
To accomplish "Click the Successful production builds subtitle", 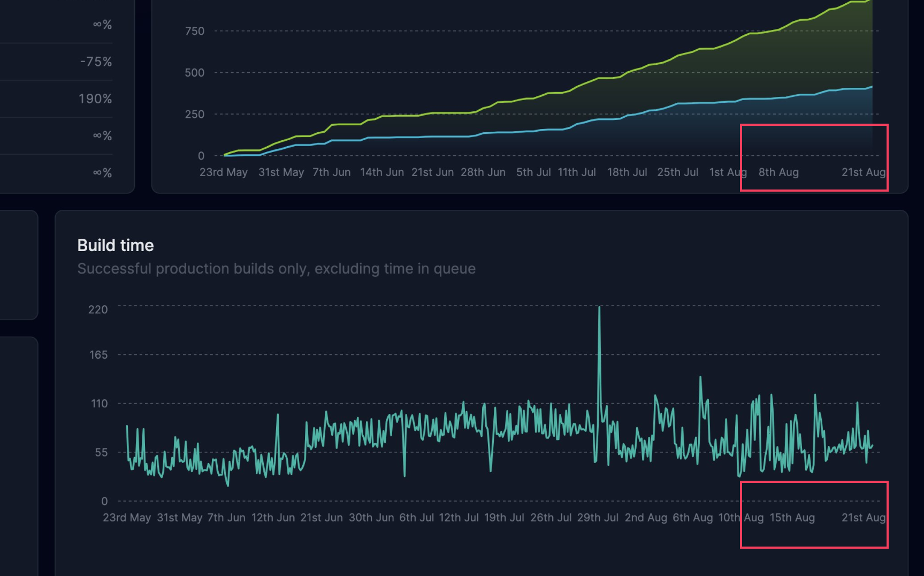I will coord(276,268).
